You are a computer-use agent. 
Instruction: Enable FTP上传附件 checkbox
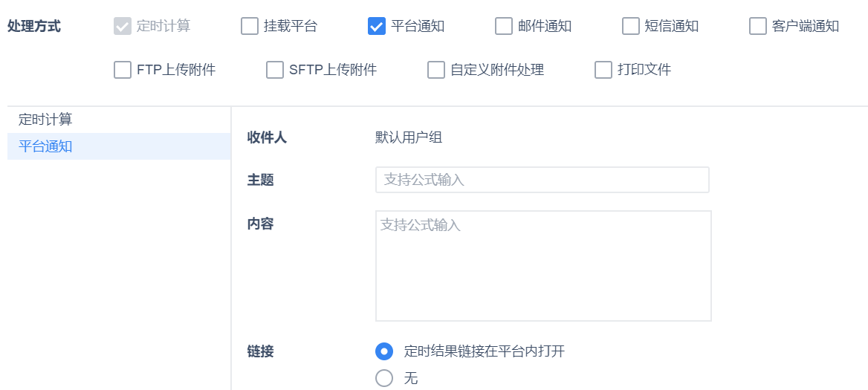[x=123, y=70]
